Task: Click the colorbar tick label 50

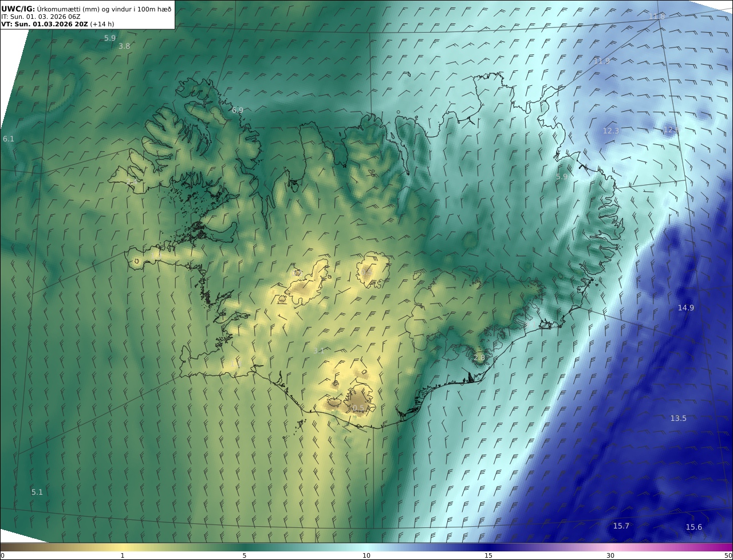Action: [x=728, y=555]
